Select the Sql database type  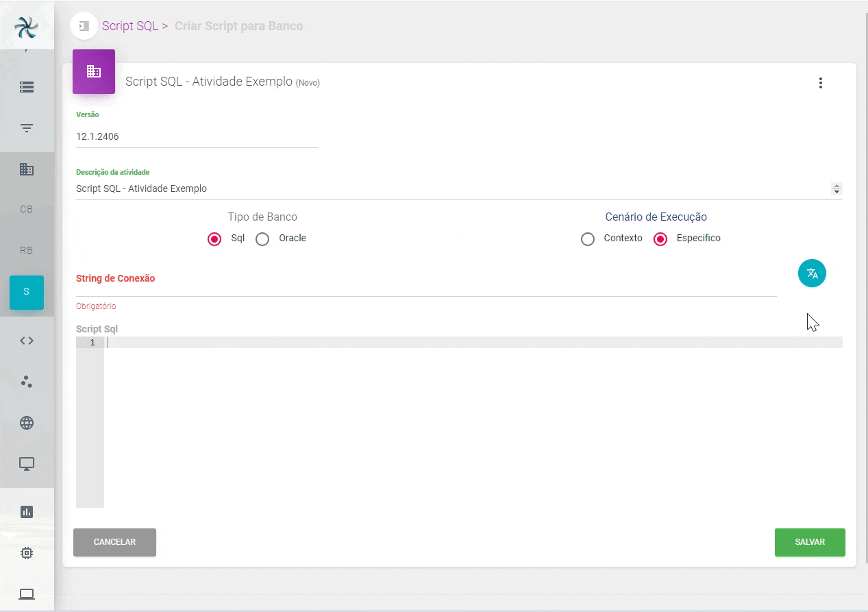(214, 239)
